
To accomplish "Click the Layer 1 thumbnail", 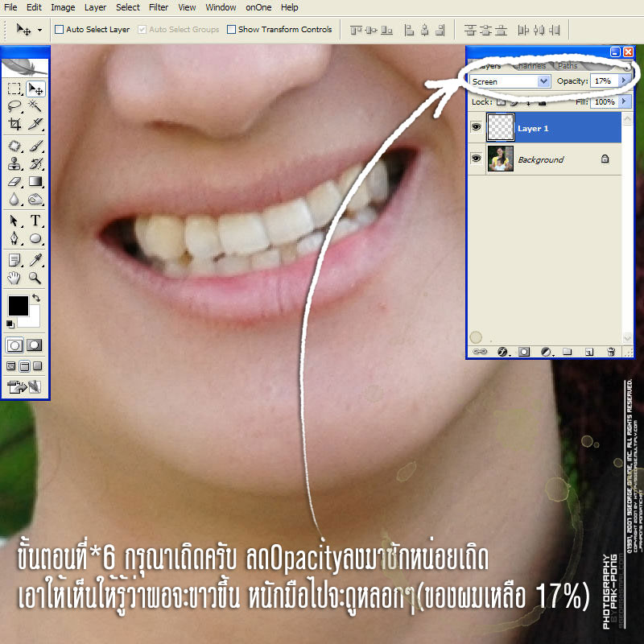I will [x=500, y=128].
